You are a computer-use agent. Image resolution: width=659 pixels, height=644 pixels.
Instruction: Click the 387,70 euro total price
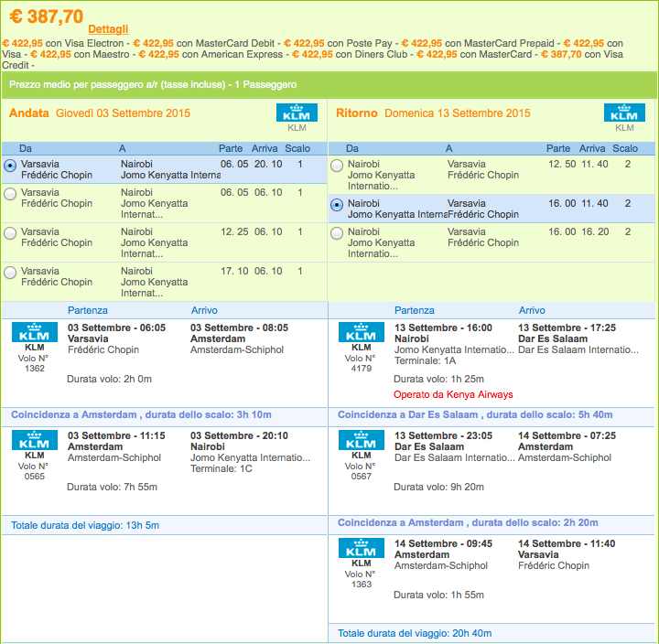[47, 16]
